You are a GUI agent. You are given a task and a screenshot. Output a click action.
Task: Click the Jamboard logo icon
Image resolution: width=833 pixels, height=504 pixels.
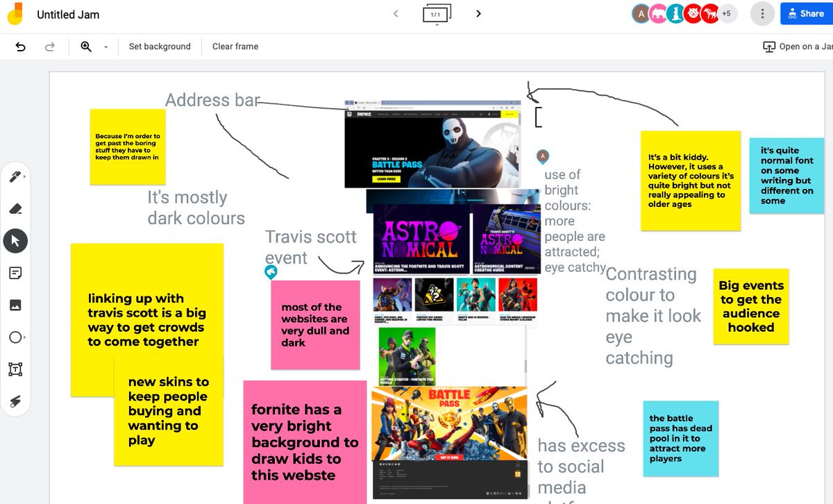click(14, 14)
